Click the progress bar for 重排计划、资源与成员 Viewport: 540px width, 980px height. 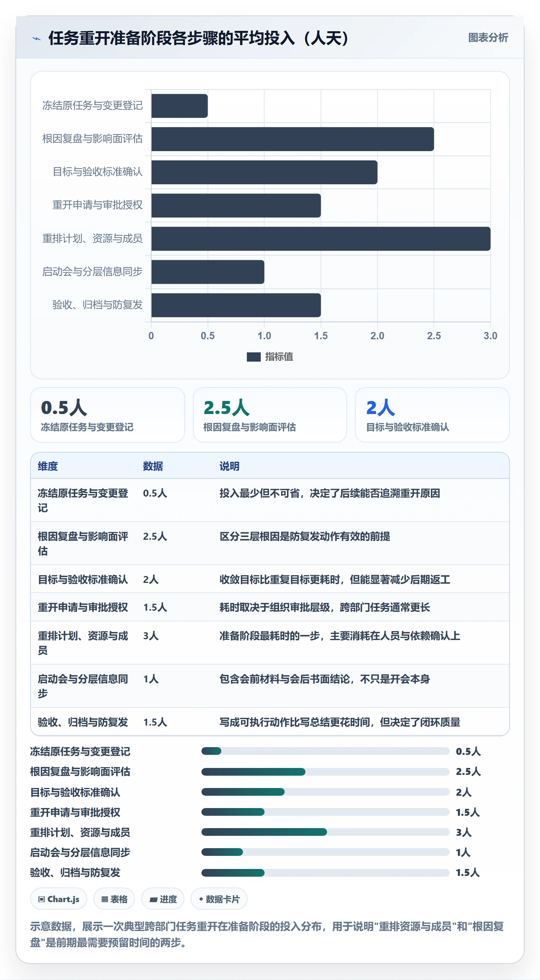click(326, 832)
